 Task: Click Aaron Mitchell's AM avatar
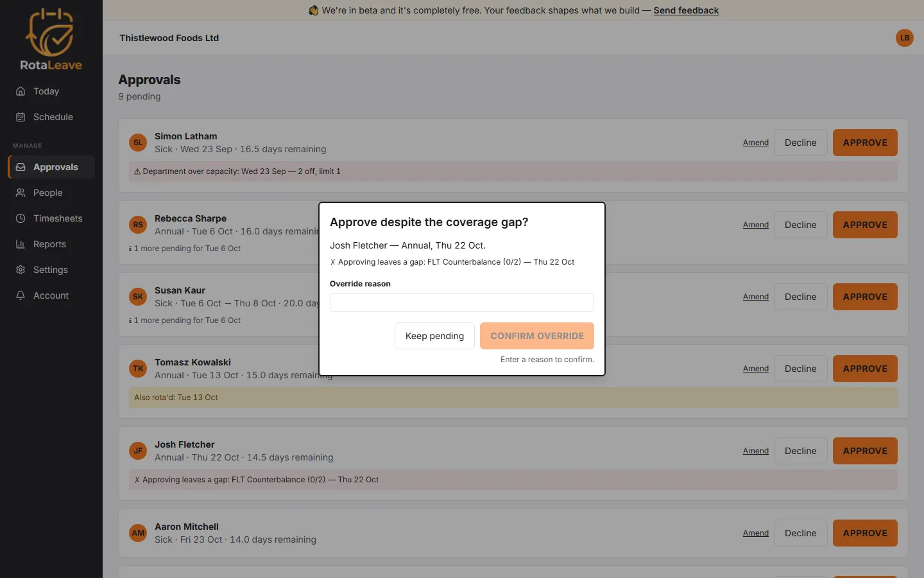(138, 533)
